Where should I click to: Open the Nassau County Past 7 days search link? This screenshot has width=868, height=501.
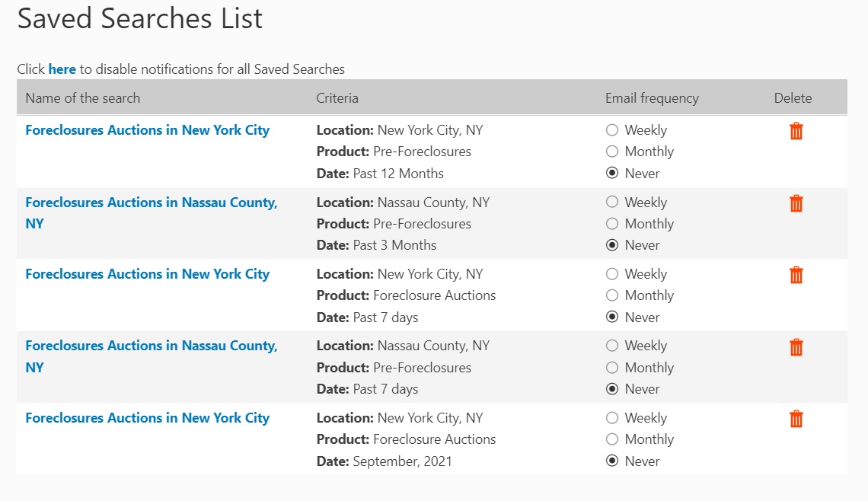click(151, 346)
